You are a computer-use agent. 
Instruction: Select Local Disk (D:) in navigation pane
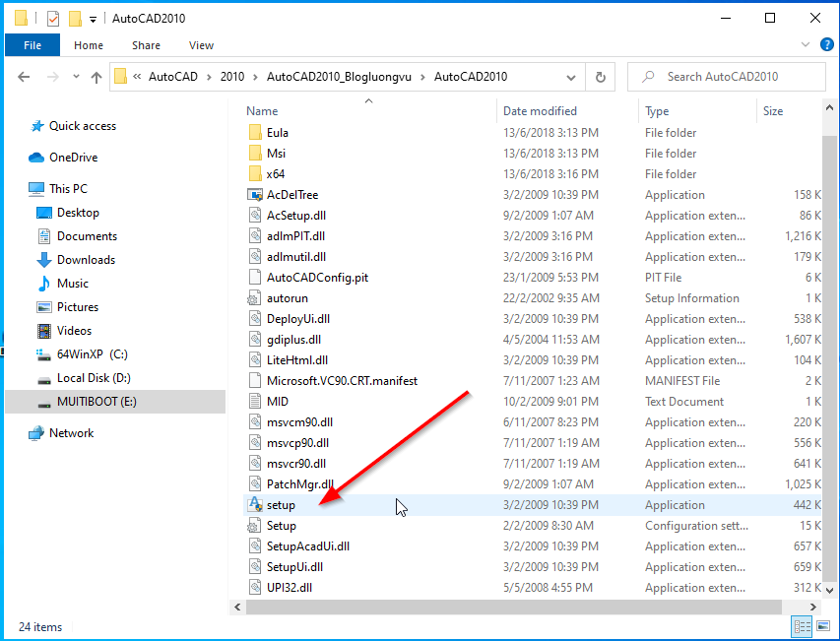click(x=94, y=378)
